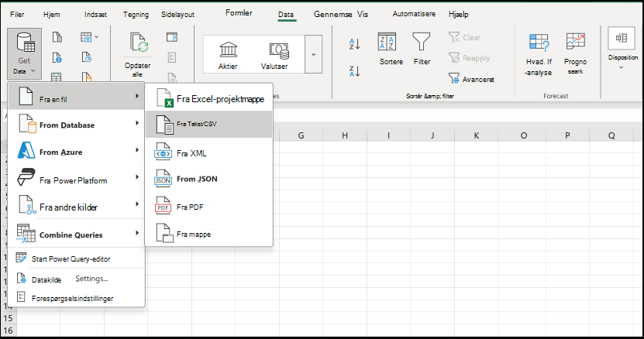The image size is (644, 339).
Task: Sort ascending with the A-Z icon
Action: [x=354, y=43]
